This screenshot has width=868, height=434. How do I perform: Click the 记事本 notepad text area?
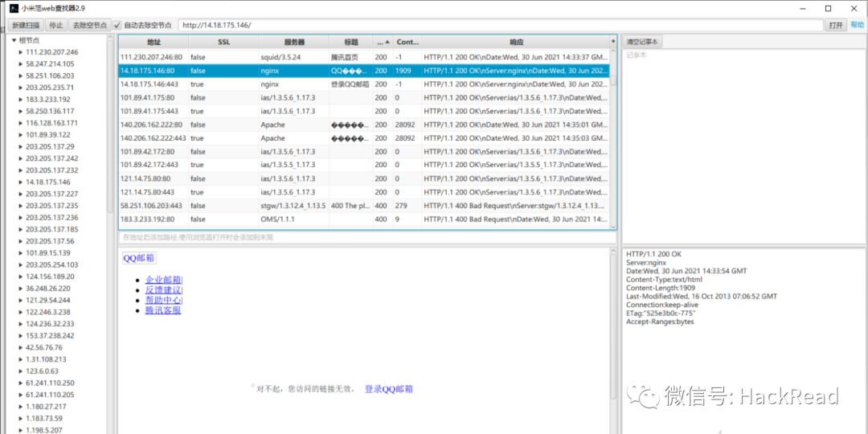click(744, 147)
